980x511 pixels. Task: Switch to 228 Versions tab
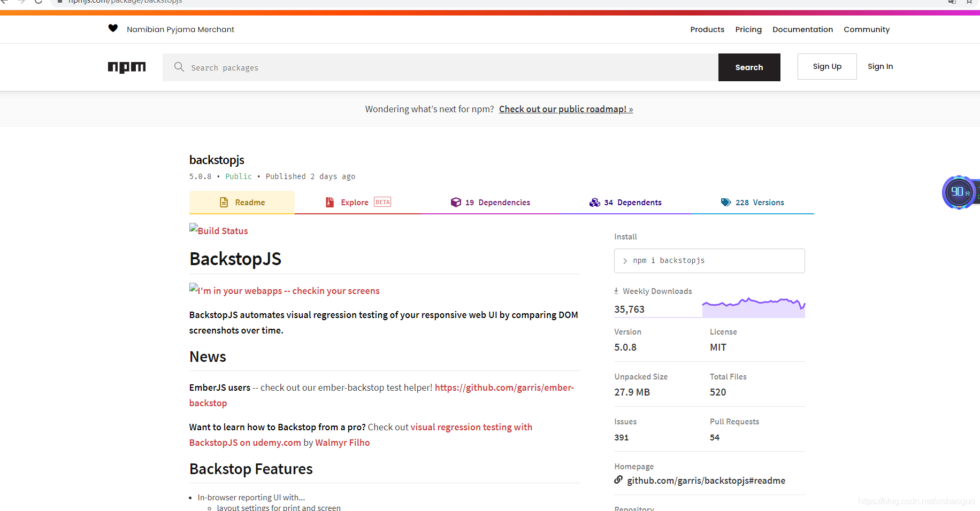tap(753, 202)
